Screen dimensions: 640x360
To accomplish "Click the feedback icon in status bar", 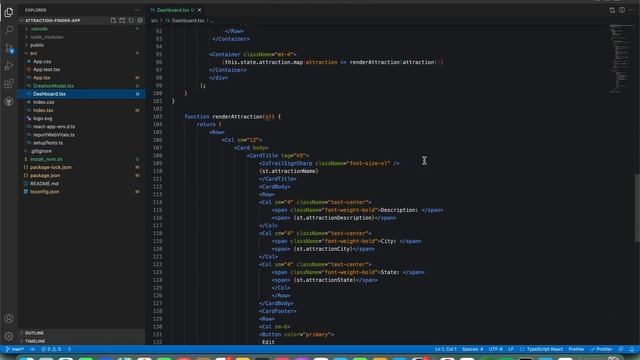I will [621, 349].
